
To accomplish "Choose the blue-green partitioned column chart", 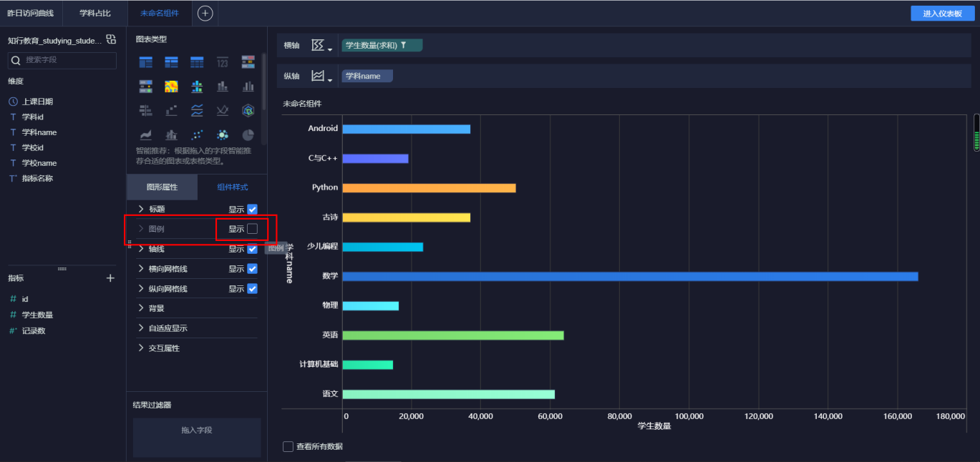I will coord(197,87).
